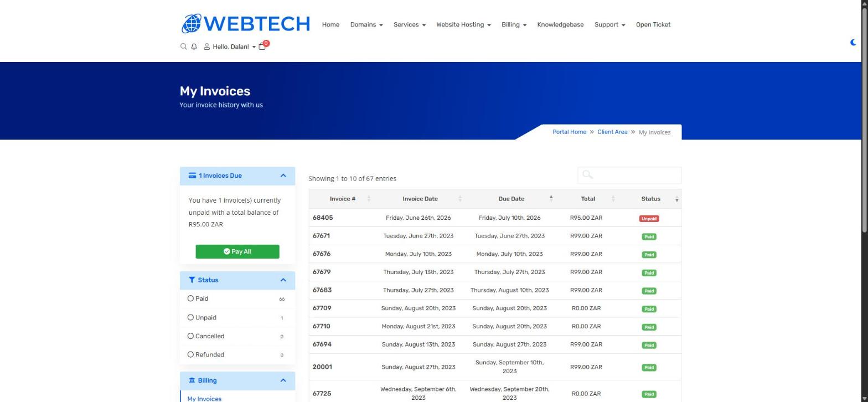This screenshot has height=402, width=868.
Task: Open invoice 67683 row
Action: (495, 290)
